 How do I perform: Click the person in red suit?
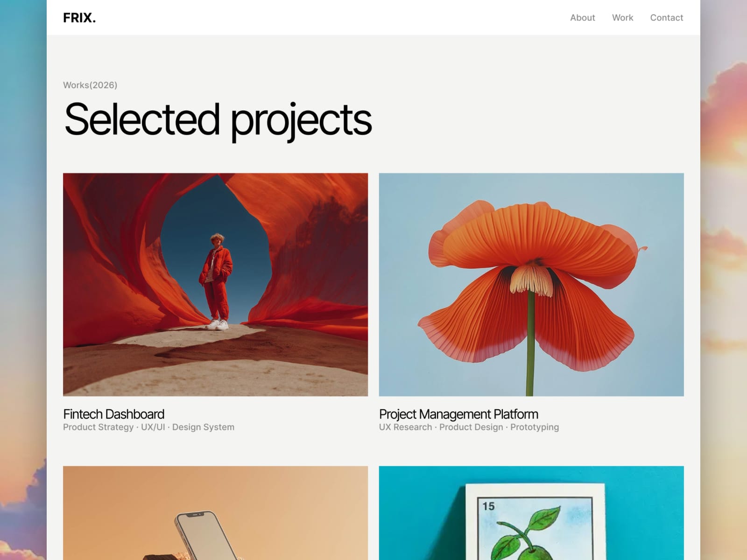click(216, 281)
